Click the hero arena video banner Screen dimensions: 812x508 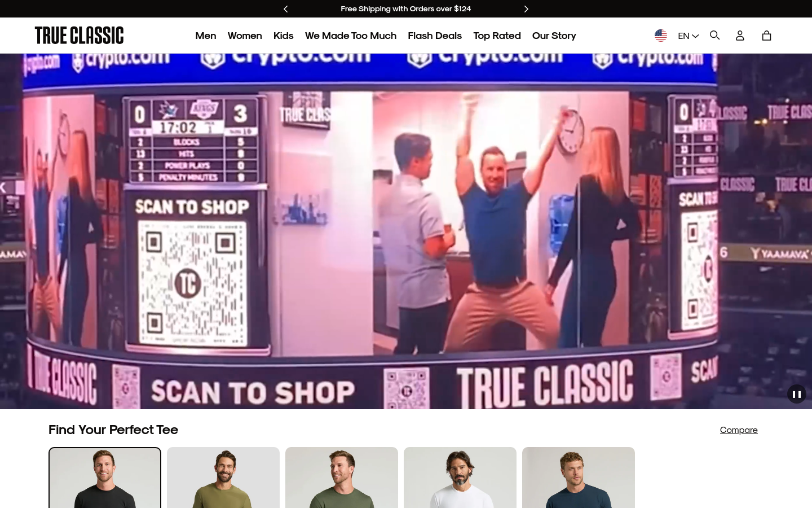coord(406,231)
